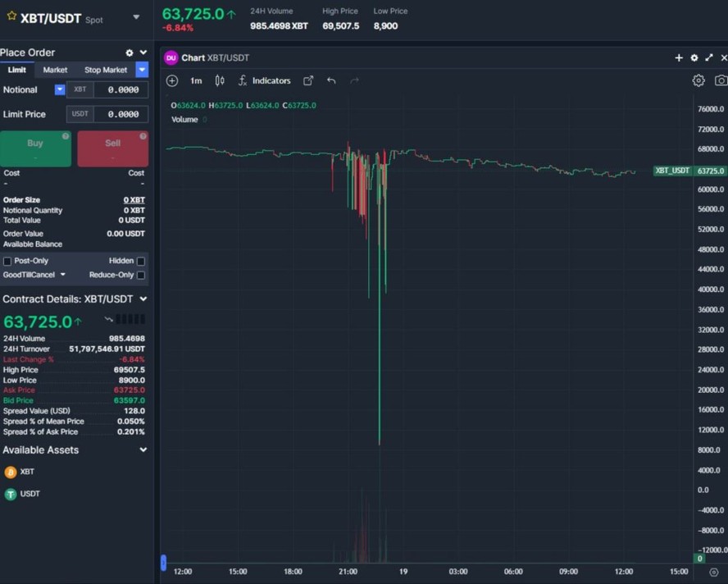Select the Market order tab
The width and height of the screenshot is (728, 584).
click(x=54, y=70)
